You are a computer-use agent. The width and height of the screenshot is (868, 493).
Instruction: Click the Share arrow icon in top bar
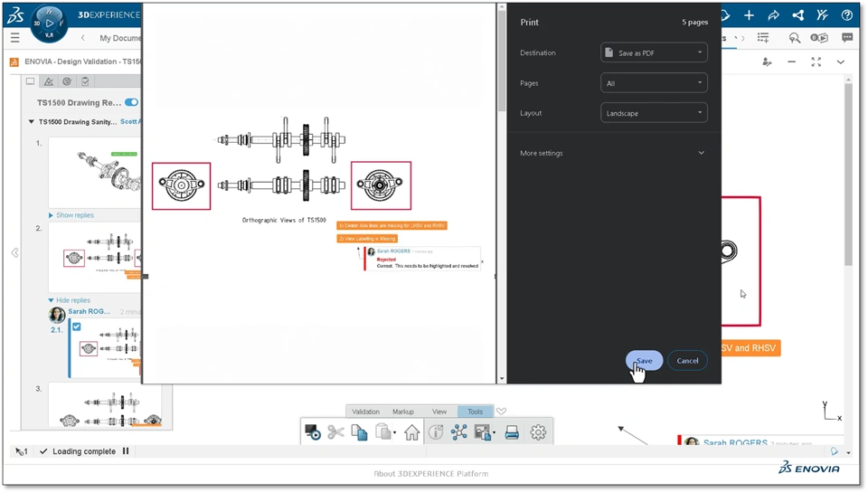[x=773, y=15]
